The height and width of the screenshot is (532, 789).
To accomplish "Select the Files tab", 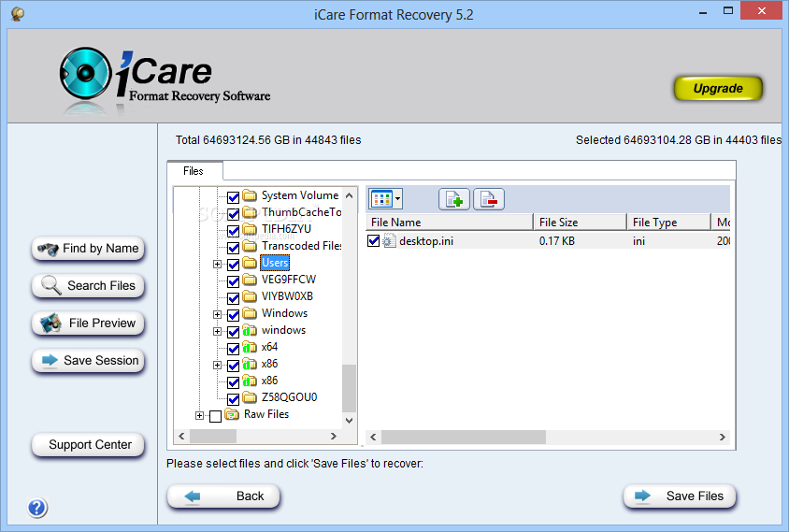I will [x=194, y=171].
